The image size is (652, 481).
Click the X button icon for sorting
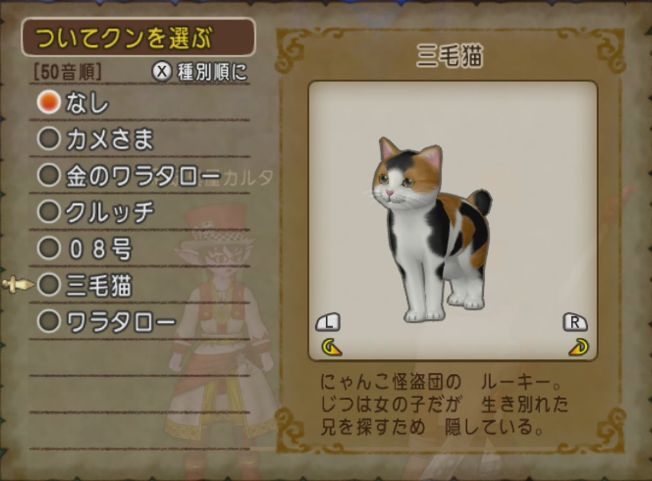point(162,72)
